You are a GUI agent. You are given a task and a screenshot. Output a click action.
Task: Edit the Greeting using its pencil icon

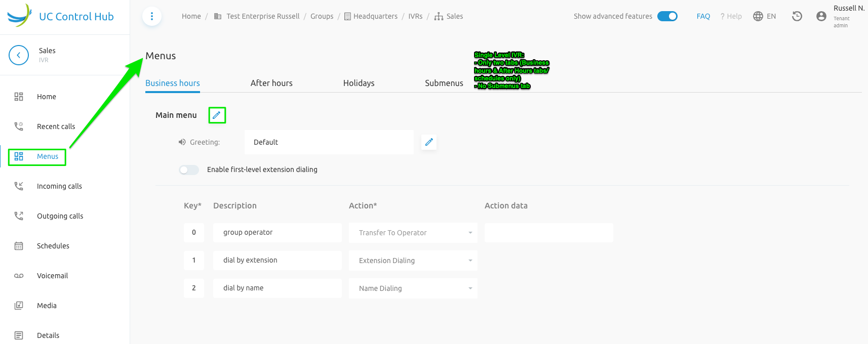tap(429, 142)
